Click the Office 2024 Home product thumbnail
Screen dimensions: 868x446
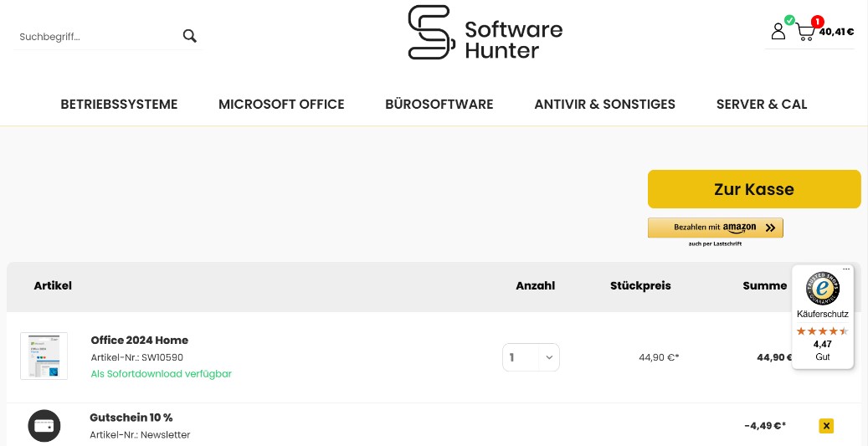tap(44, 356)
